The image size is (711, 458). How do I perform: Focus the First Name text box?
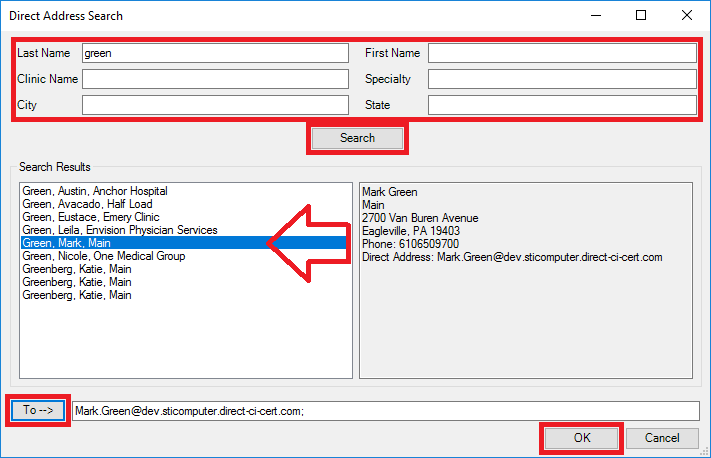561,53
